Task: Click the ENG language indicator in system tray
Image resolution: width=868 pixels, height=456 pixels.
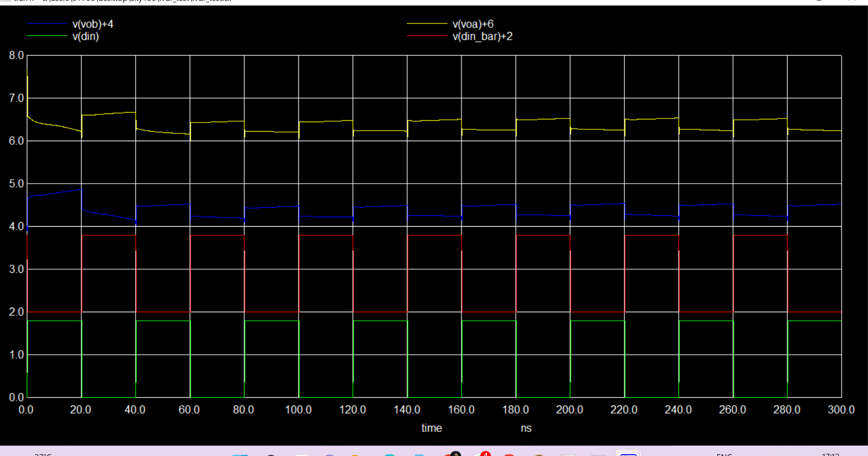Action: (724, 453)
